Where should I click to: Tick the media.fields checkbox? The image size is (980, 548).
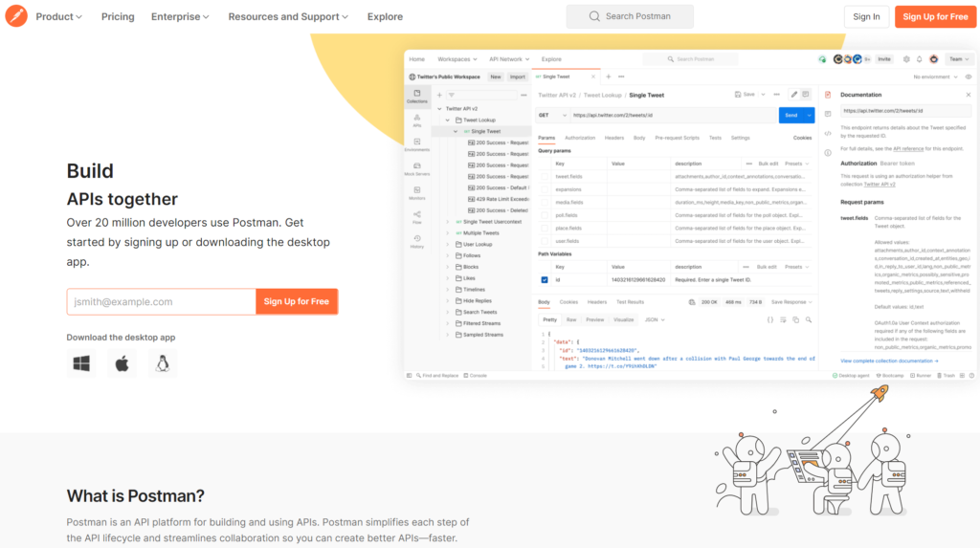click(x=545, y=203)
